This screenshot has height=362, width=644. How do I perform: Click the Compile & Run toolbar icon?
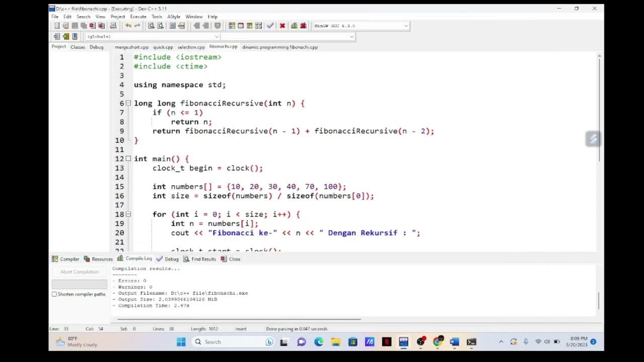point(250,26)
